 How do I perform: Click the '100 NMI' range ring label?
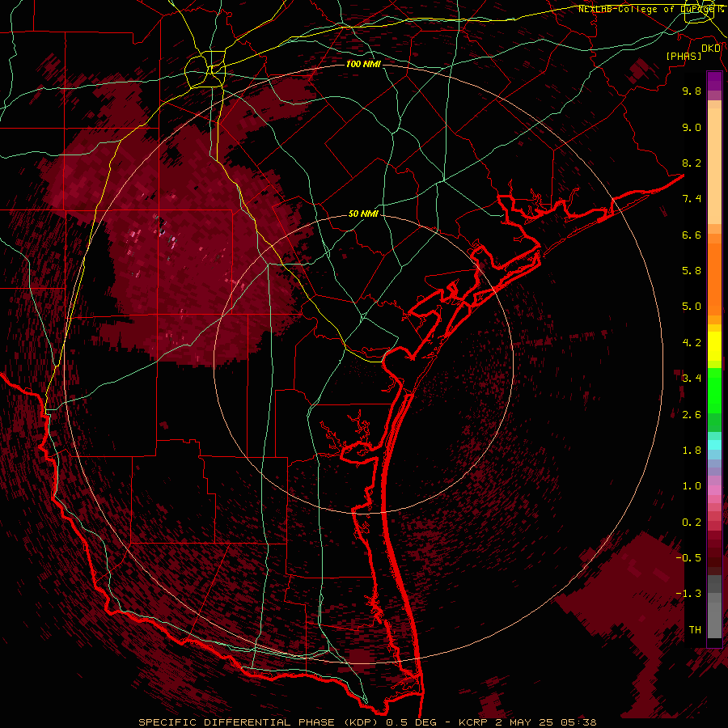pyautogui.click(x=363, y=64)
